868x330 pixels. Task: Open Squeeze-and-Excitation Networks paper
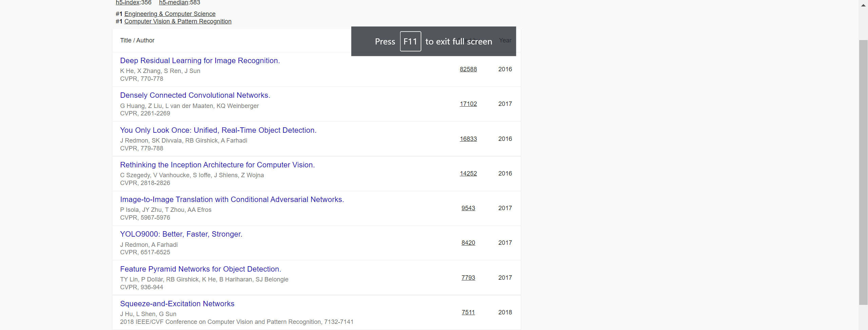[177, 304]
